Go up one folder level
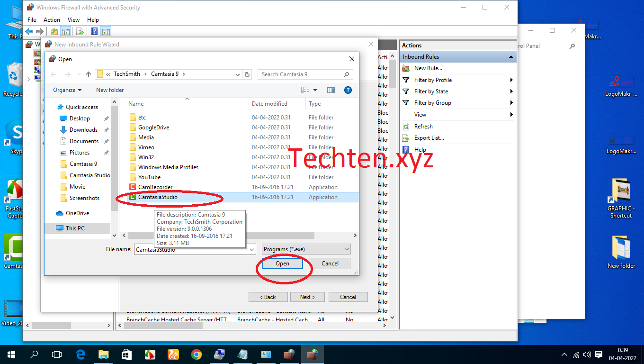 [x=89, y=74]
